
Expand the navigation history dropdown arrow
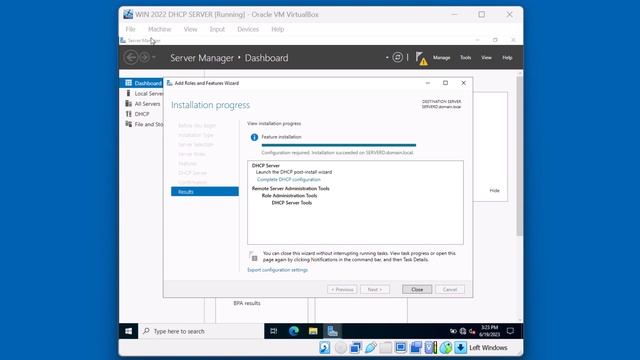tap(154, 58)
